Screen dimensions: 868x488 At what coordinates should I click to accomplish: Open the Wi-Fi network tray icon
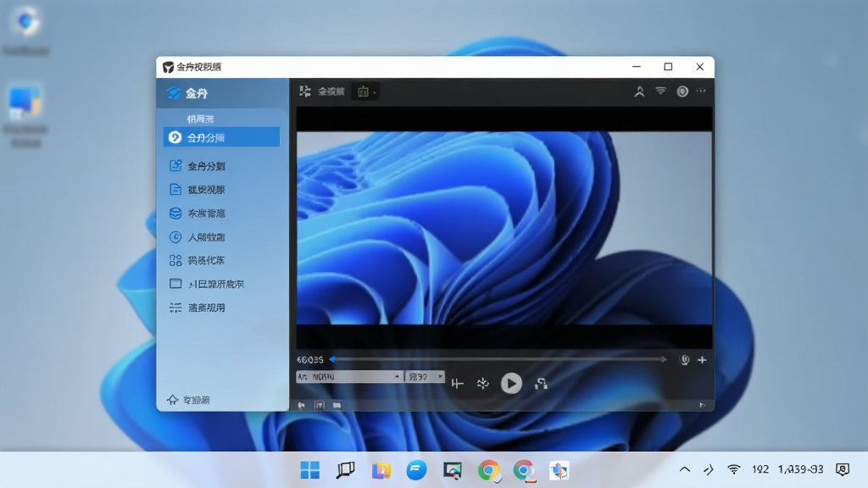[x=734, y=469]
